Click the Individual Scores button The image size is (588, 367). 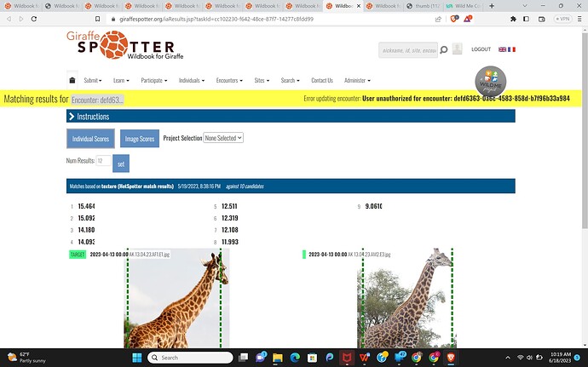(90, 139)
